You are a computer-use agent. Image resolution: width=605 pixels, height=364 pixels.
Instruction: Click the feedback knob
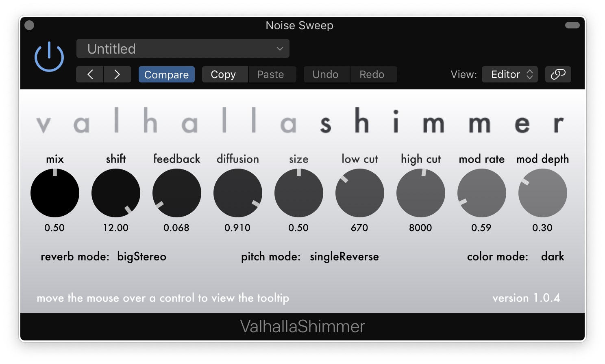[x=177, y=193]
